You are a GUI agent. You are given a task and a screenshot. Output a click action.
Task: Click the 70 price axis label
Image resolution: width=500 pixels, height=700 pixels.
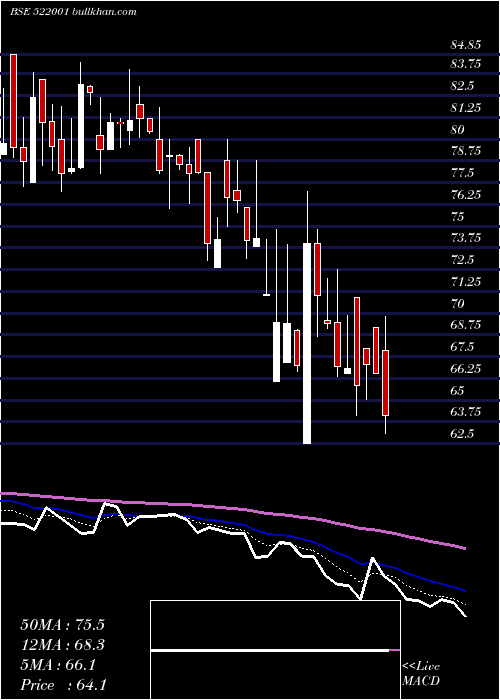pos(458,304)
